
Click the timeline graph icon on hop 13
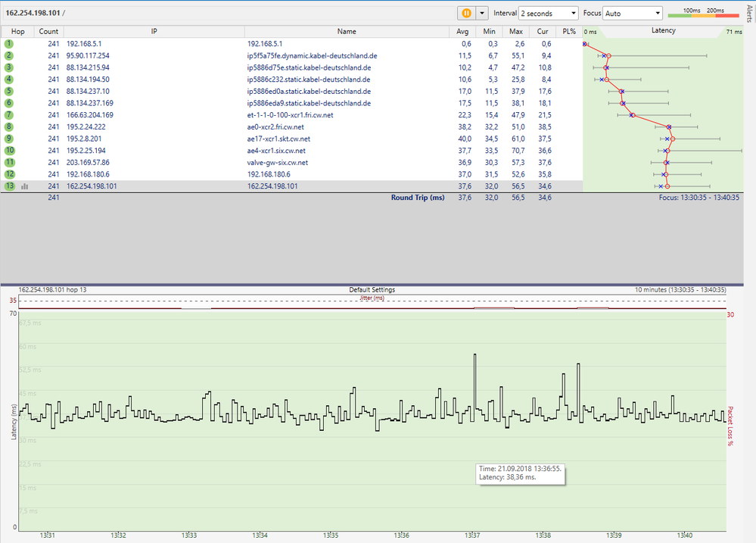(x=25, y=186)
